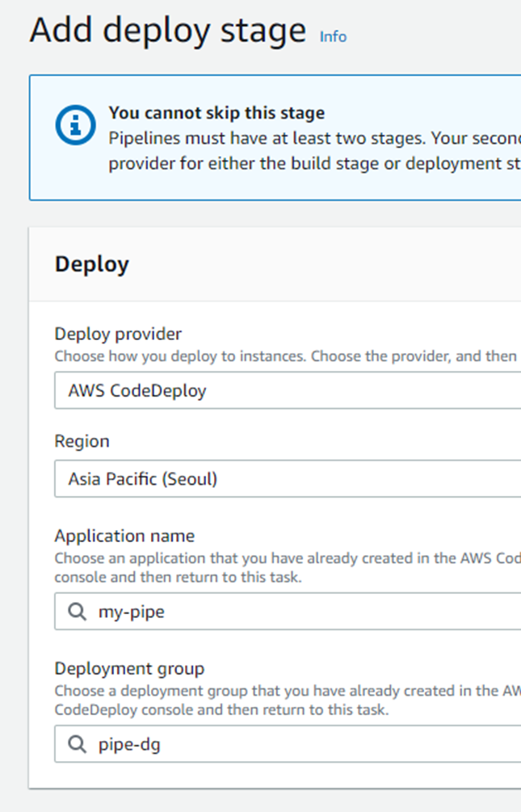Click the blue info circle icon in the banner
The height and width of the screenshot is (812, 521).
coord(76,124)
